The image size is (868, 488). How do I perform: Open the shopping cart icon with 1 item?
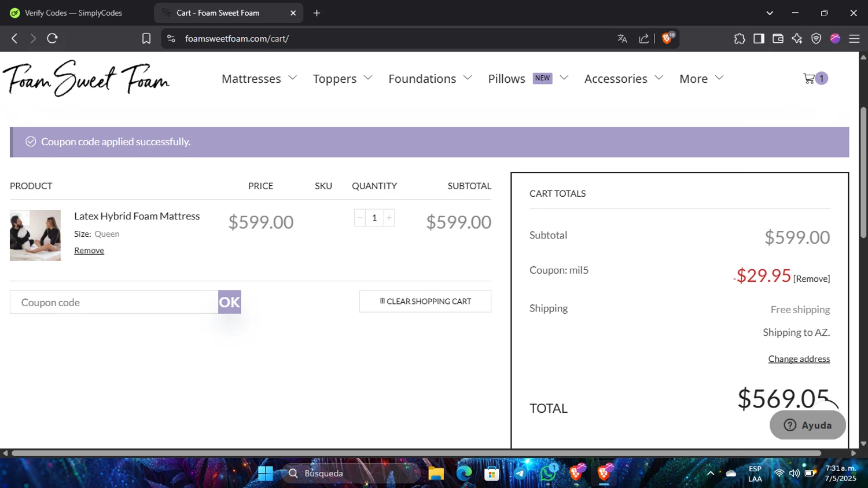pos(815,78)
